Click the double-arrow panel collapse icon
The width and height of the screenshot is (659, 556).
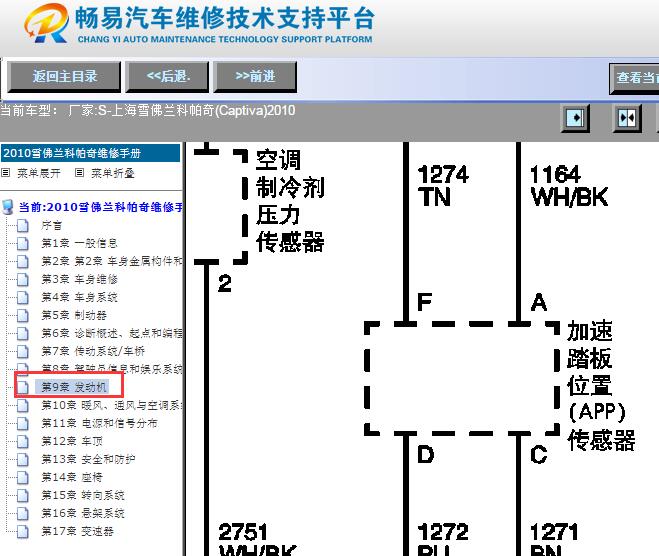click(627, 118)
